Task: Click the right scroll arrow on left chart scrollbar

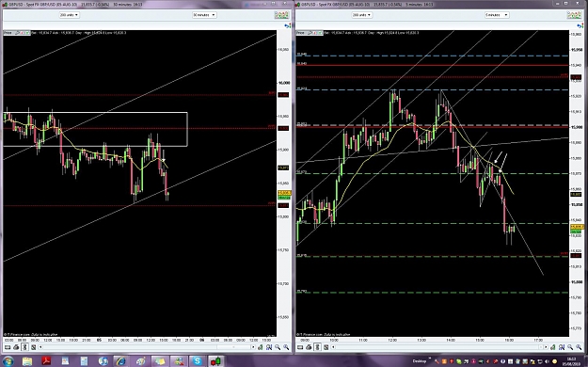Action: [253, 347]
